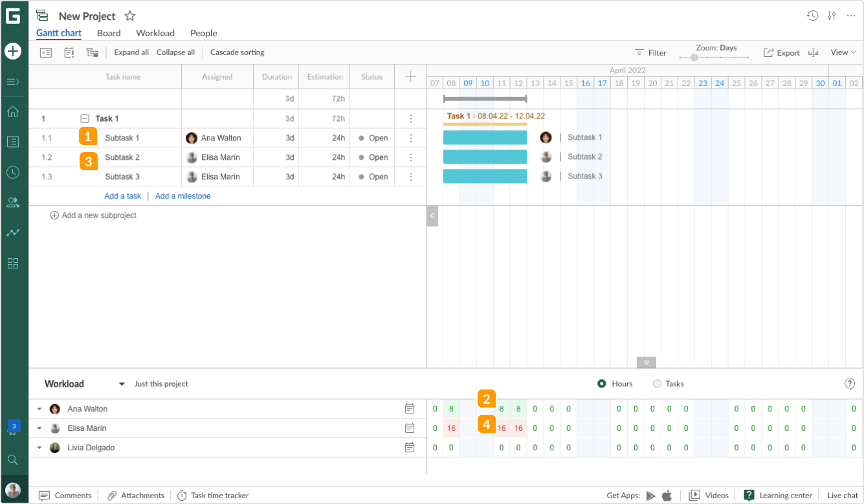Screen dimensions: 864x504
Task: Click the Add a milestone link
Action: (183, 195)
